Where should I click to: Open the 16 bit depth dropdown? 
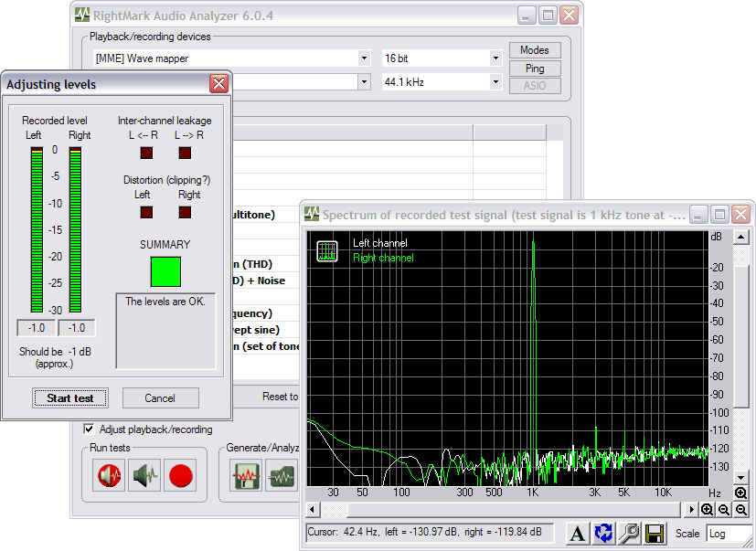[495, 57]
